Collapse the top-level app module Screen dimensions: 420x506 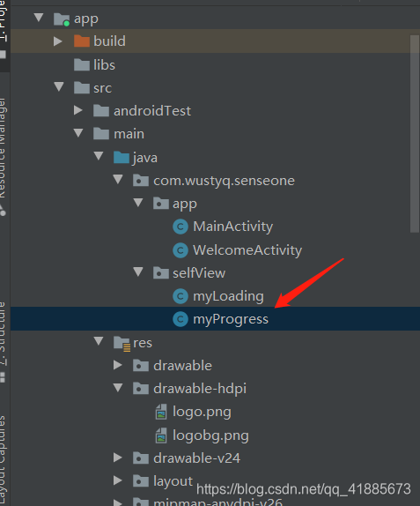click(x=39, y=18)
